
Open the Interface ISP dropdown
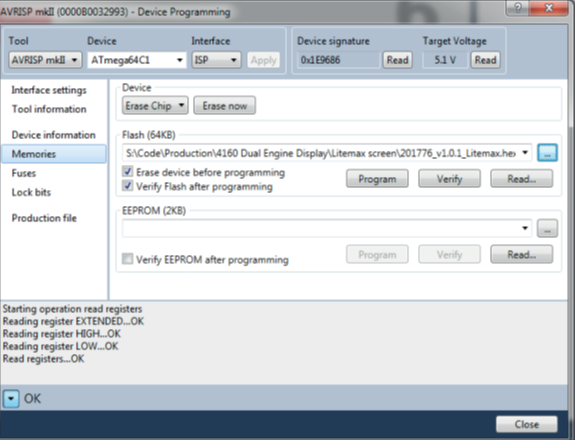pyautogui.click(x=216, y=60)
